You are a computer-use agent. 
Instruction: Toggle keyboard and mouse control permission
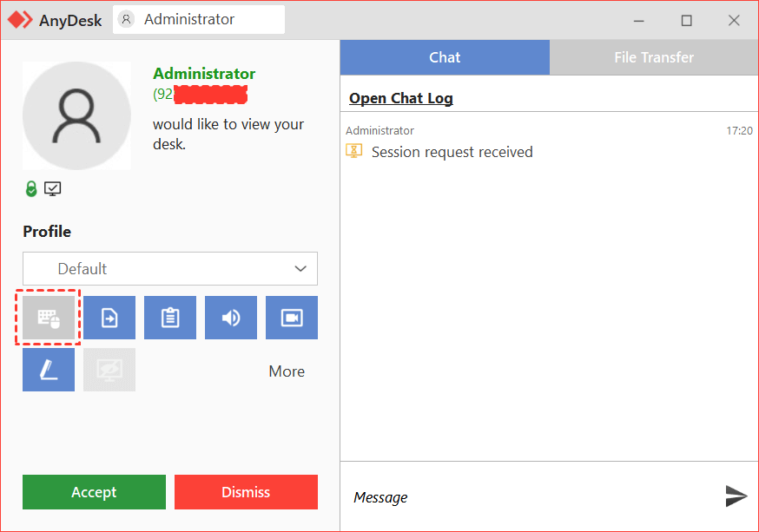coord(49,318)
